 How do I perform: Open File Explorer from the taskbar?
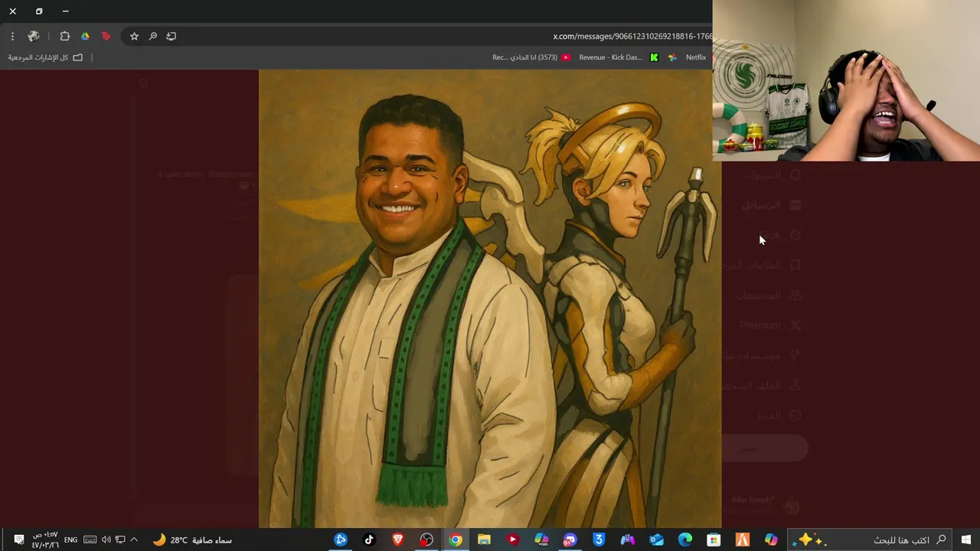pos(484,540)
